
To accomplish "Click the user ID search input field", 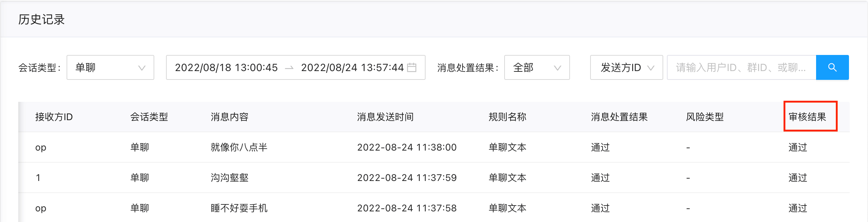I will pos(741,67).
